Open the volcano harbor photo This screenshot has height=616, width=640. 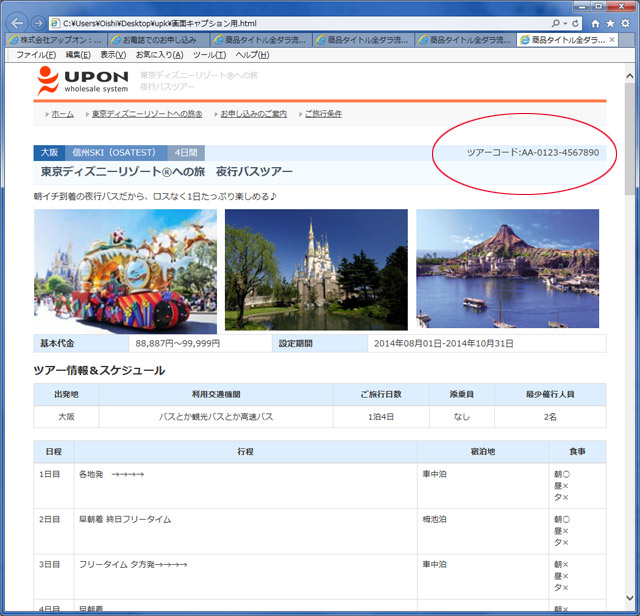point(507,268)
